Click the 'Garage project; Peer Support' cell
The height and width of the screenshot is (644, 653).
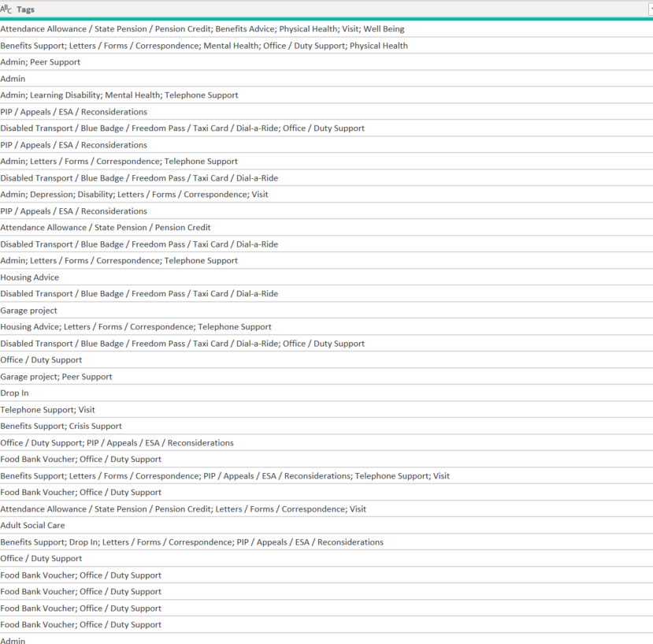pos(326,377)
